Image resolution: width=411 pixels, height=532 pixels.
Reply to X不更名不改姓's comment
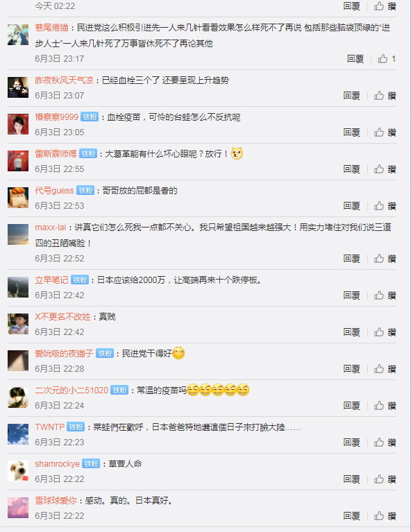point(351,332)
